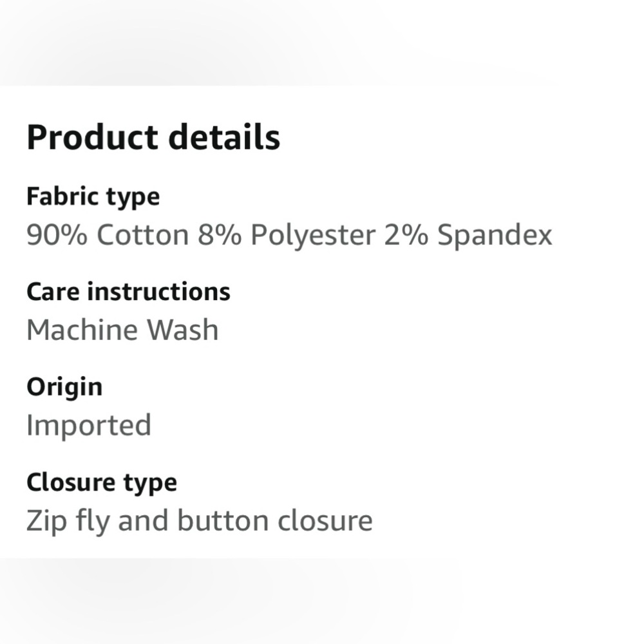Select the Closure type label

click(x=101, y=482)
